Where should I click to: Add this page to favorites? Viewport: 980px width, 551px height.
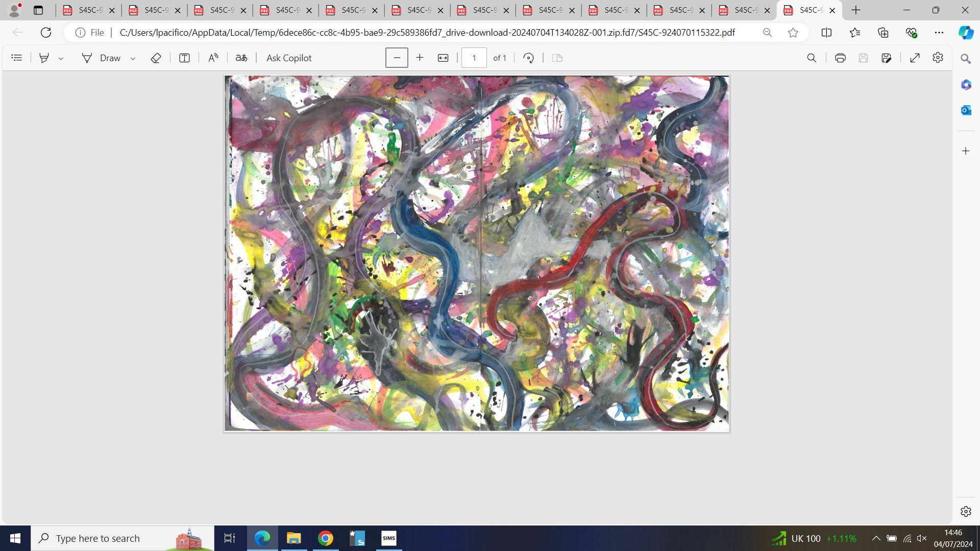(x=793, y=33)
